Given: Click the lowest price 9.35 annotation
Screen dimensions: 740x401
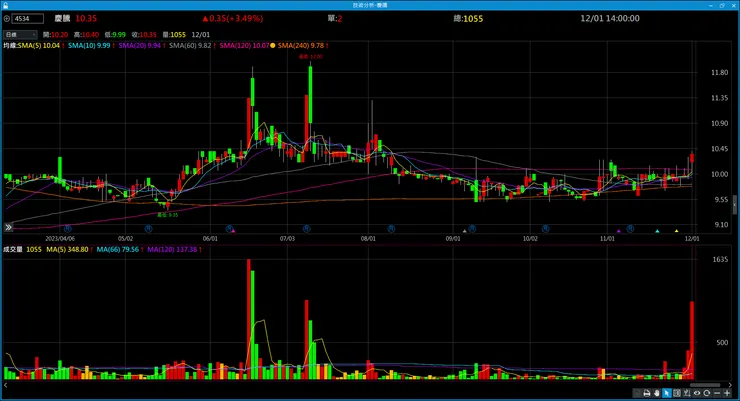Looking at the screenshot, I should coord(168,215).
